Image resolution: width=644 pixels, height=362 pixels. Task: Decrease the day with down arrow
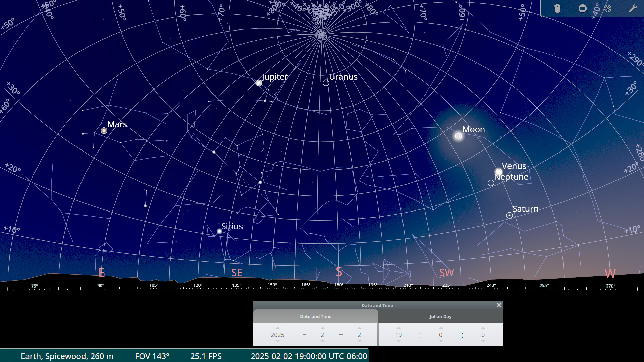click(x=359, y=341)
